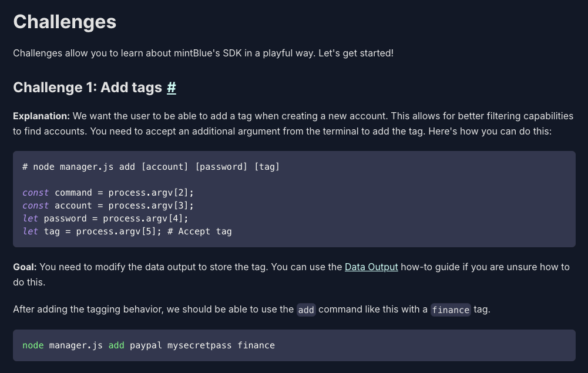The width and height of the screenshot is (588, 373).
Task: Click the Challenge 1: Add tags heading
Action: (x=88, y=88)
